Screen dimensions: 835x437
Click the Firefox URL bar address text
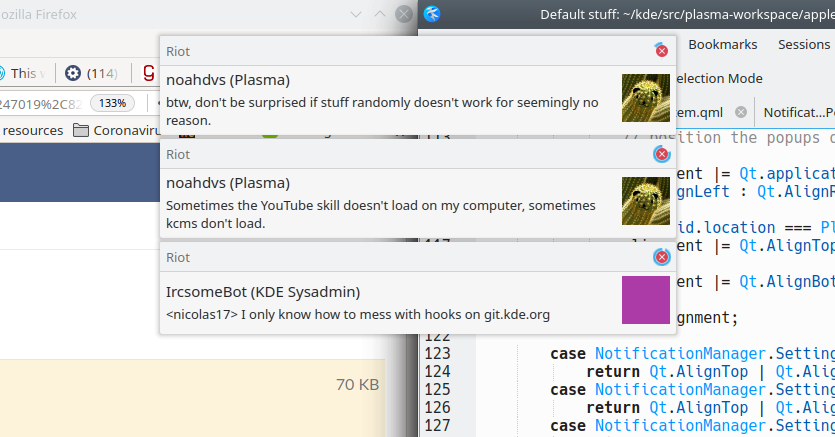(41, 104)
